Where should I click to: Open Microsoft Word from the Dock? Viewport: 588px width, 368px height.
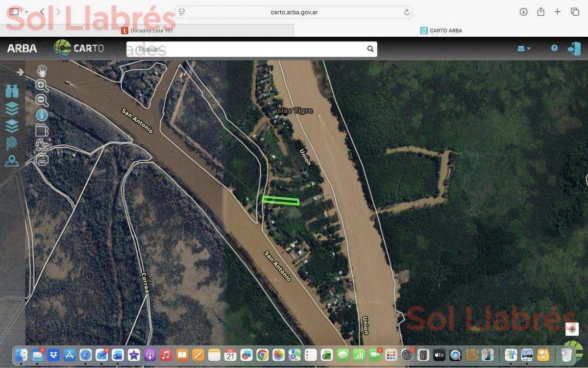pyautogui.click(x=118, y=354)
